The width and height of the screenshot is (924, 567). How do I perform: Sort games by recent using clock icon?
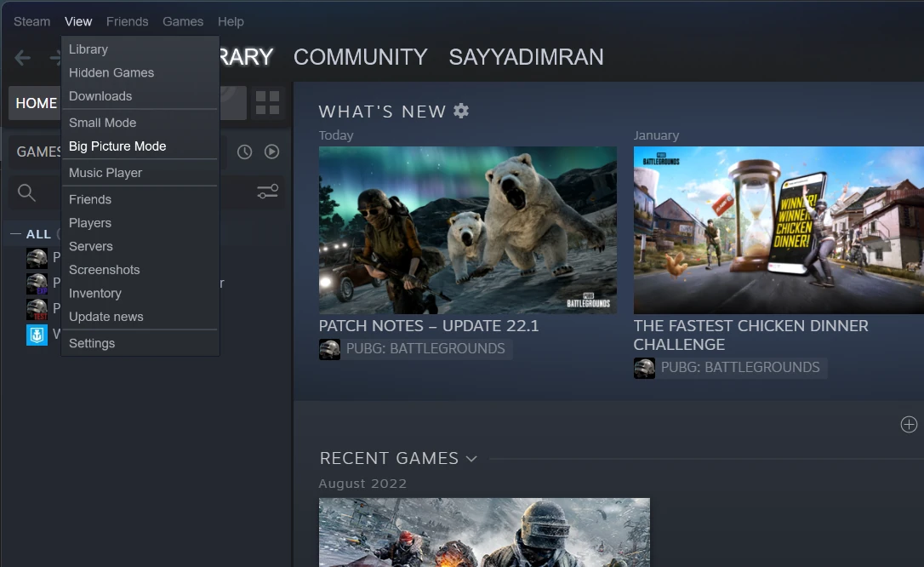[x=243, y=151]
